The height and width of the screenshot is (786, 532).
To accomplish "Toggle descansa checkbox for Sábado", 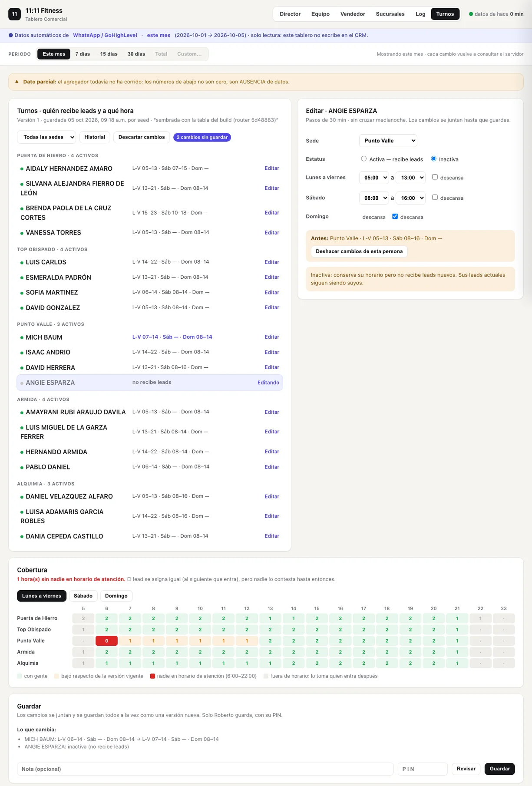I will [x=435, y=197].
